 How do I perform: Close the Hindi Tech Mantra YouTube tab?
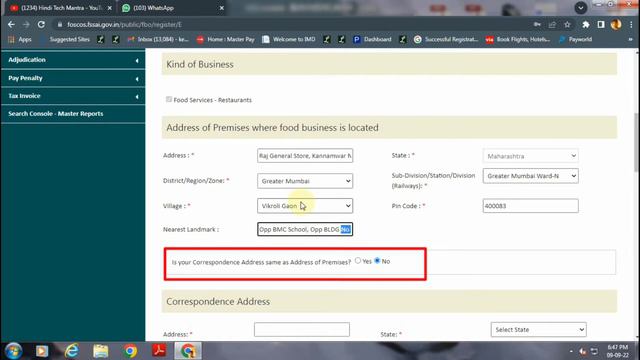109,8
